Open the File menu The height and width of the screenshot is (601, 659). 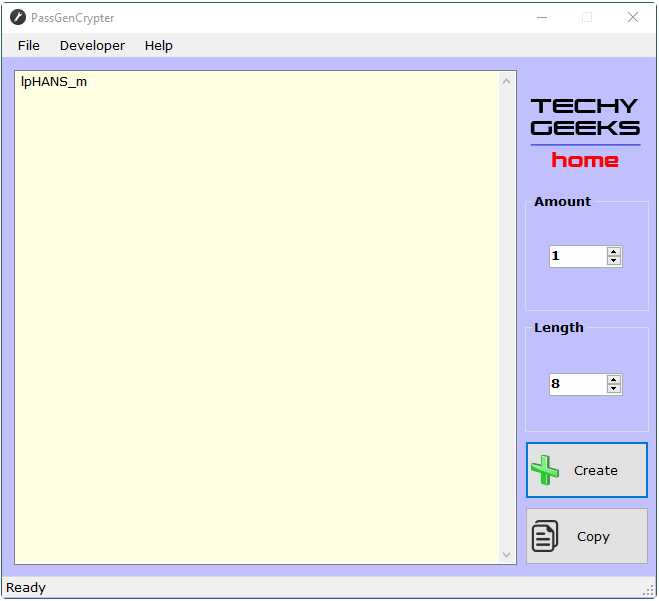[29, 45]
